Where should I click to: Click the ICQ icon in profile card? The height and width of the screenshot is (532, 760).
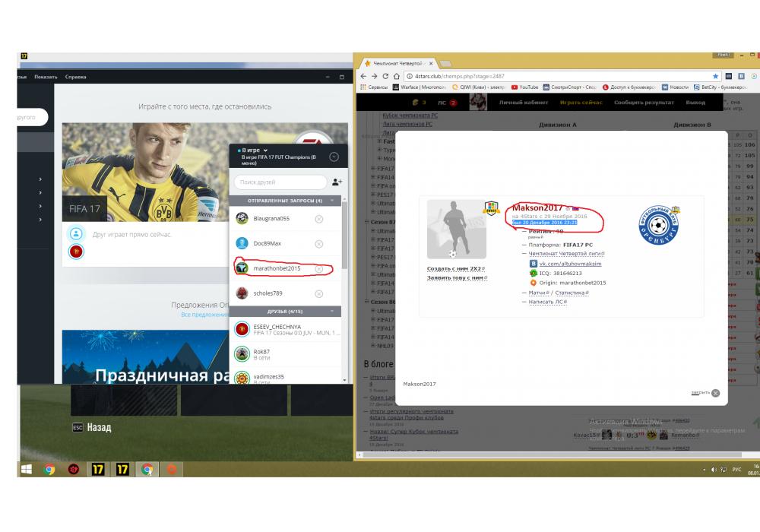pyautogui.click(x=534, y=274)
